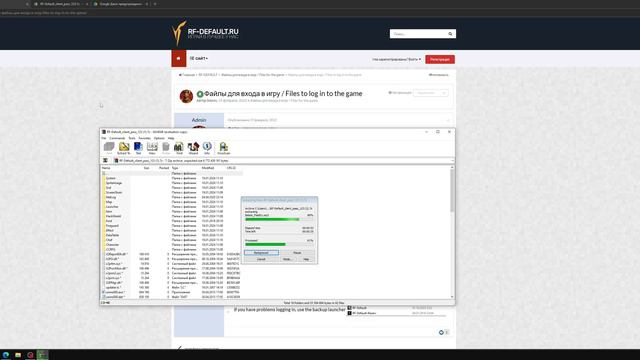Select the System folder in archive

pos(111,178)
